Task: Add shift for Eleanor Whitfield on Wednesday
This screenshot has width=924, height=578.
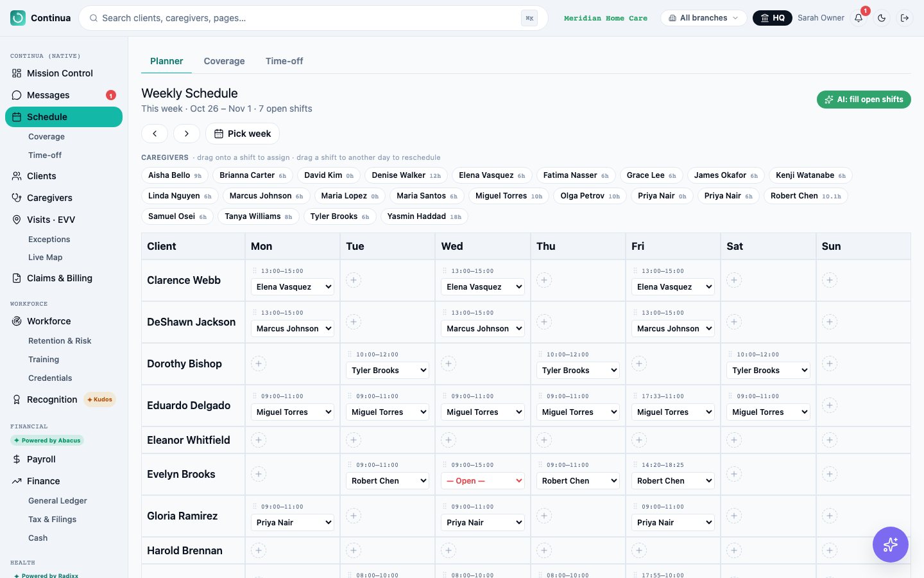Action: click(x=449, y=440)
